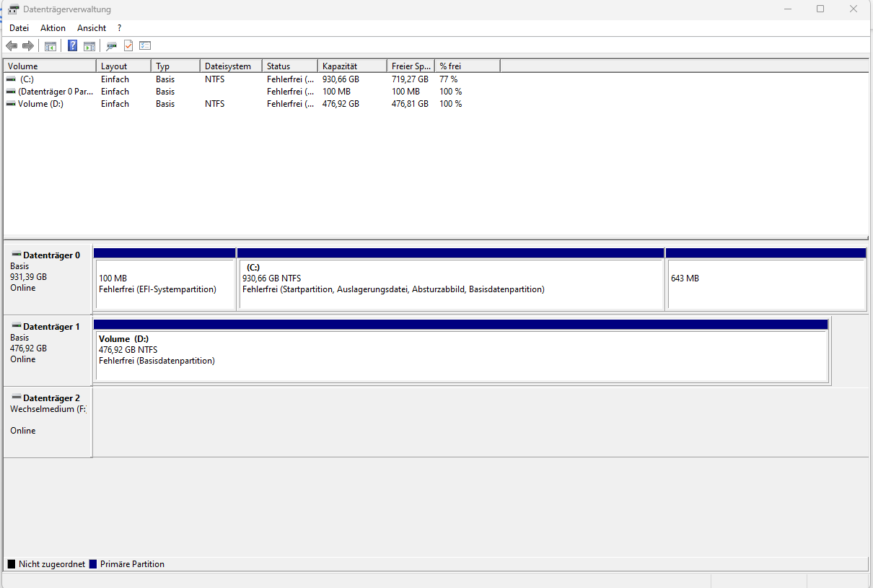
Task: Click the magnifier toolbar icon
Action: [110, 45]
